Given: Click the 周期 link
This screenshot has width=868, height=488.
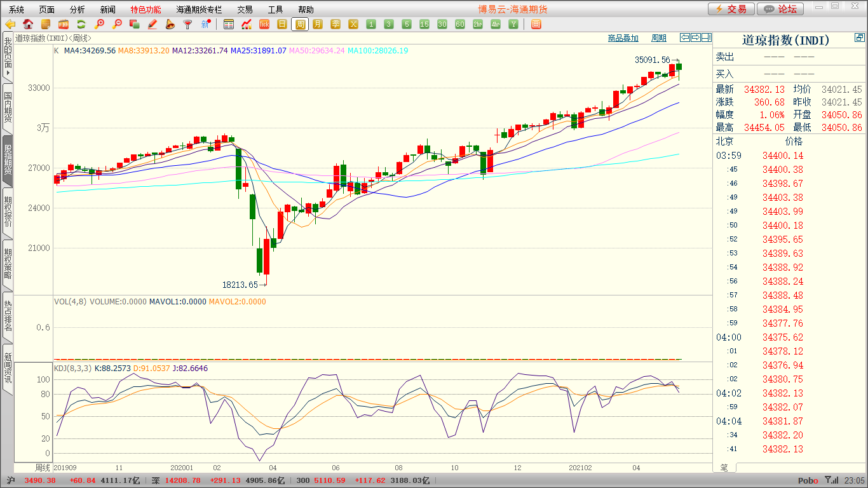Looking at the screenshot, I should tap(659, 38).
